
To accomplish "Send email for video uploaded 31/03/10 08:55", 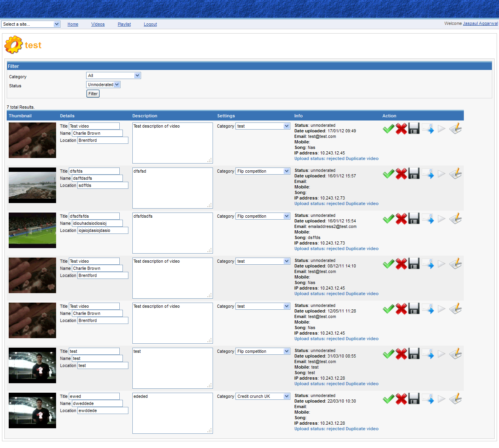I will [x=428, y=354].
